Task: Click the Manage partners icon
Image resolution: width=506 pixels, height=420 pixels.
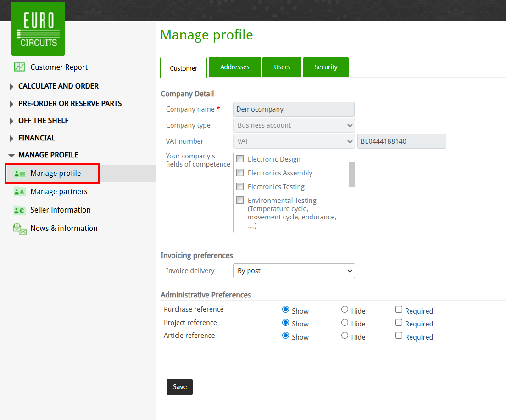Action: pos(19,192)
